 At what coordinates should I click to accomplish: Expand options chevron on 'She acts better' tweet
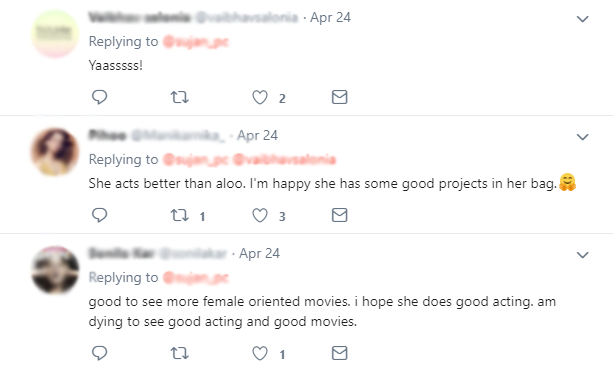tap(583, 137)
